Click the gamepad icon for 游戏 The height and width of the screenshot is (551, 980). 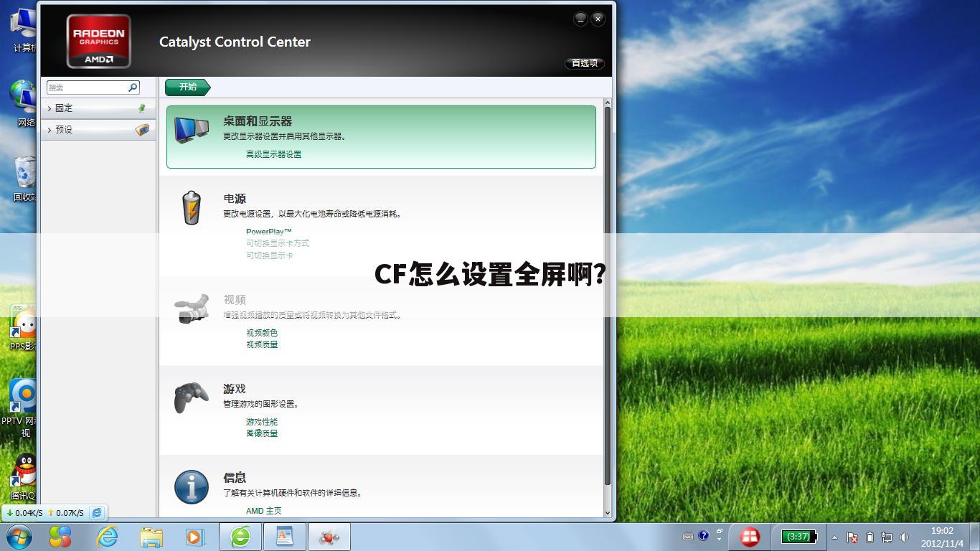[x=192, y=397]
